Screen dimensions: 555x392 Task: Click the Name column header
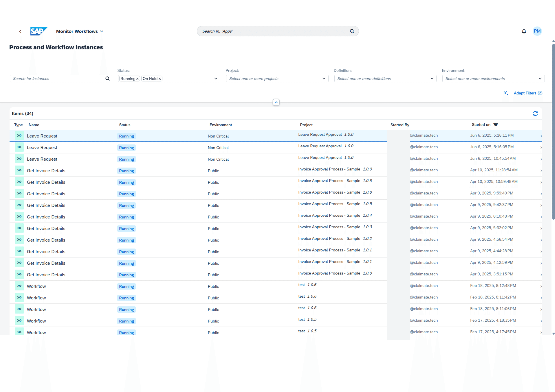(34, 125)
